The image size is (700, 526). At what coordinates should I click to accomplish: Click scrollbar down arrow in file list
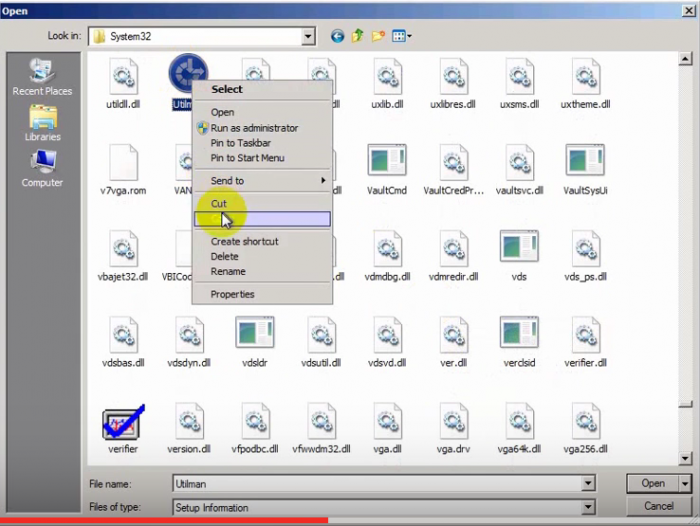click(x=685, y=459)
